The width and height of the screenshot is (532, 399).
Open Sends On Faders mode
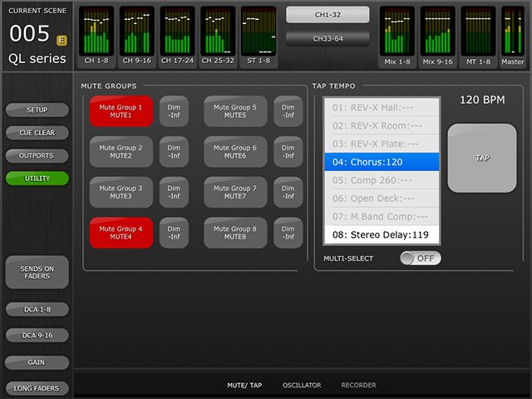coord(37,272)
